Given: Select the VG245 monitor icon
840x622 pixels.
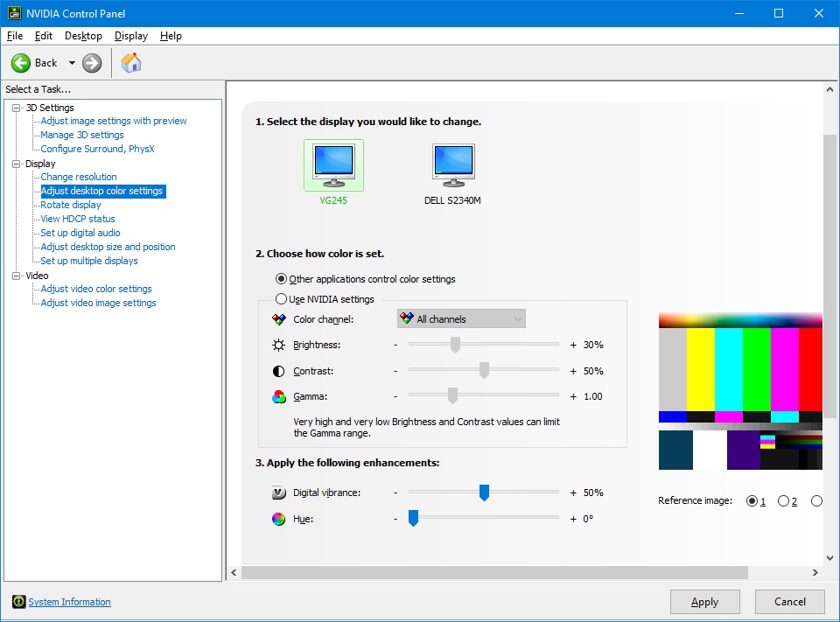Looking at the screenshot, I should click(333, 164).
